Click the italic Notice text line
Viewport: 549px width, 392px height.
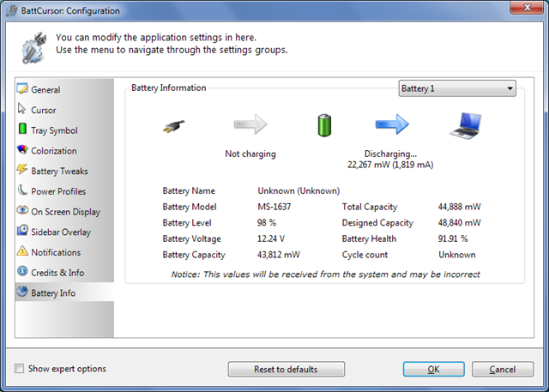tap(325, 274)
